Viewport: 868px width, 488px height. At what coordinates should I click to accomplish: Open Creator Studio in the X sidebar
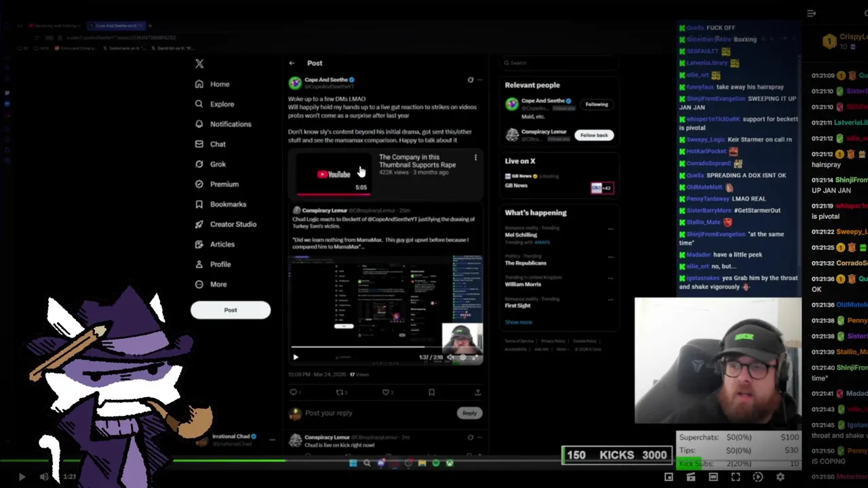(x=225, y=224)
